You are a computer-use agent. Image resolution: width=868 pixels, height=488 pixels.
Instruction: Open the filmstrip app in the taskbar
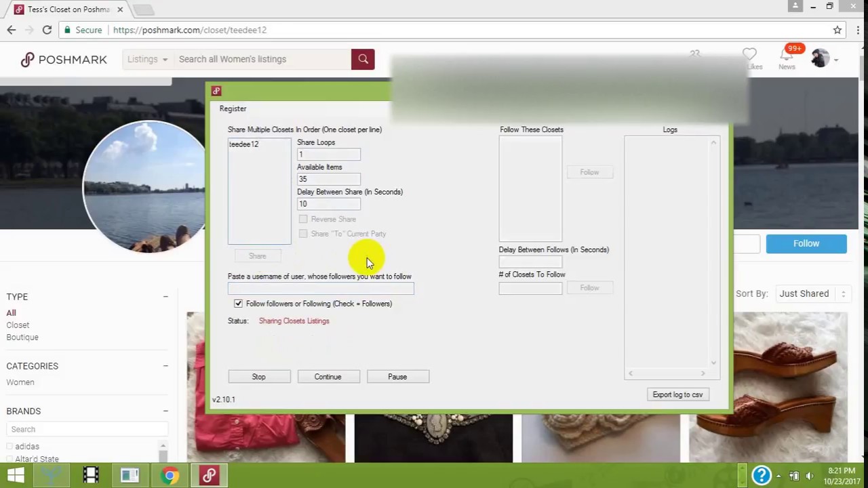(x=91, y=475)
